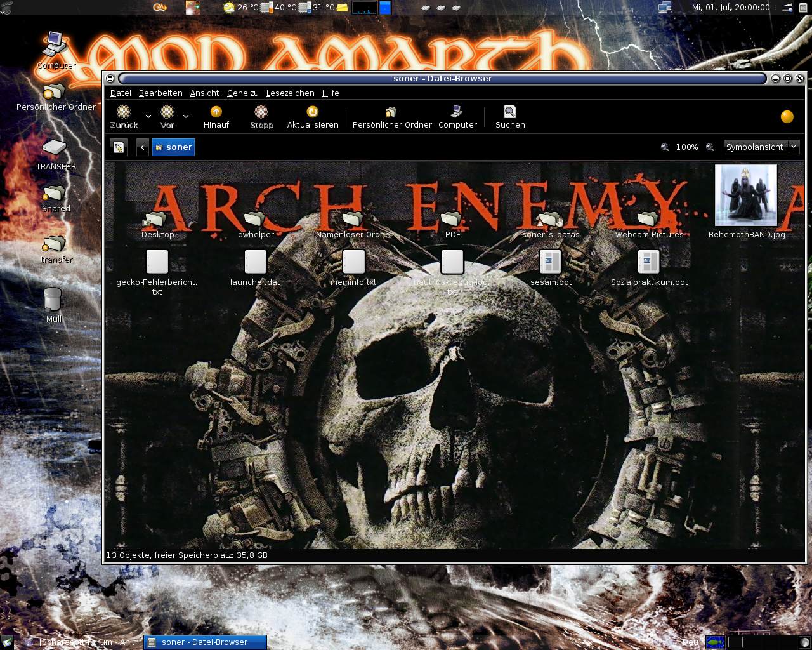
Task: Click the 40 °C sensor applet
Action: [x=279, y=8]
